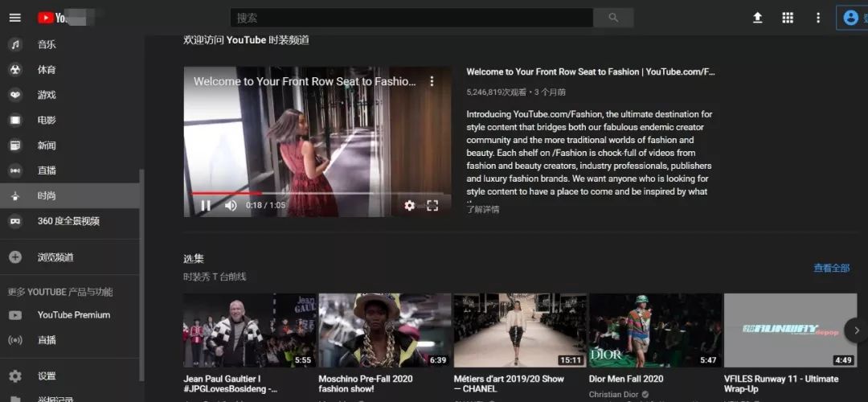The width and height of the screenshot is (868, 402).
Task: Open the YouTube apps grid icon
Action: coord(788,18)
